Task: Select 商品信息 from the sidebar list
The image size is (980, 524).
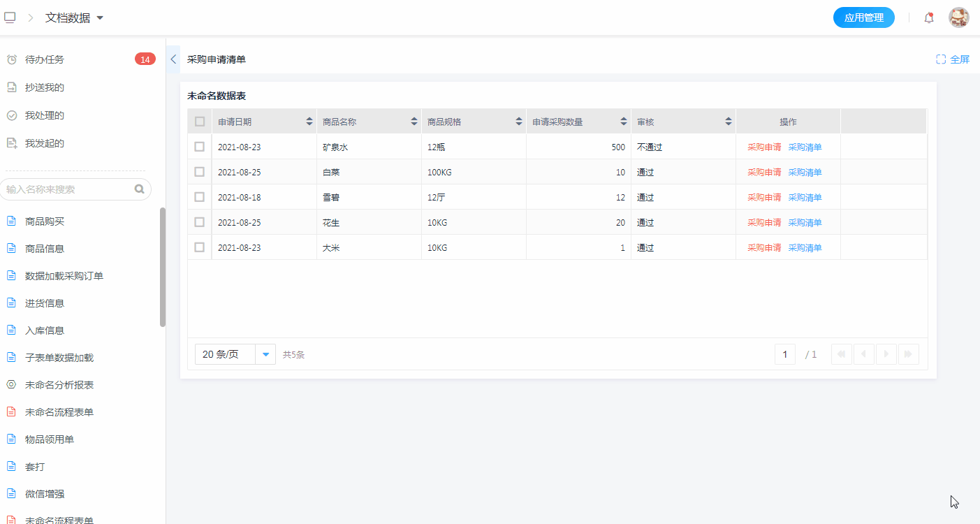Action: (45, 249)
